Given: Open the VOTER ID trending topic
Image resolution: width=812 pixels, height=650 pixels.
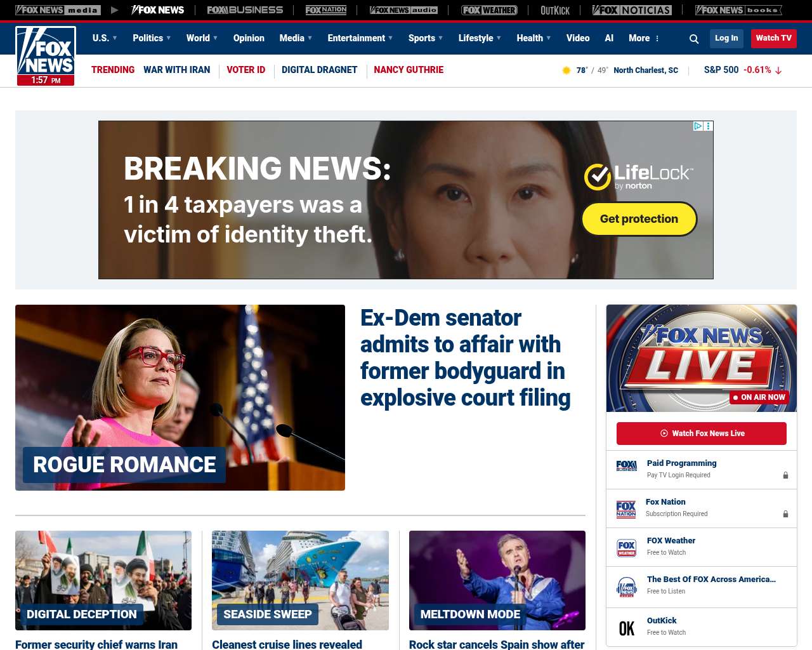Looking at the screenshot, I should pyautogui.click(x=246, y=70).
